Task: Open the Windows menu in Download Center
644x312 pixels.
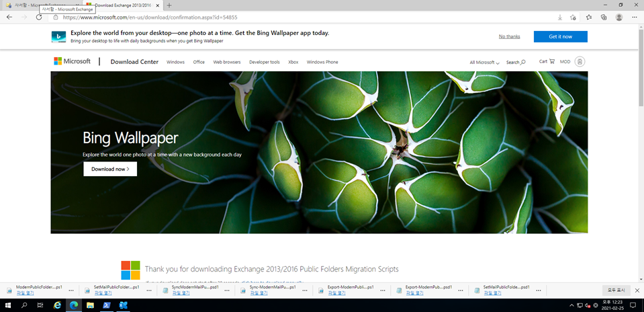Action: 175,62
